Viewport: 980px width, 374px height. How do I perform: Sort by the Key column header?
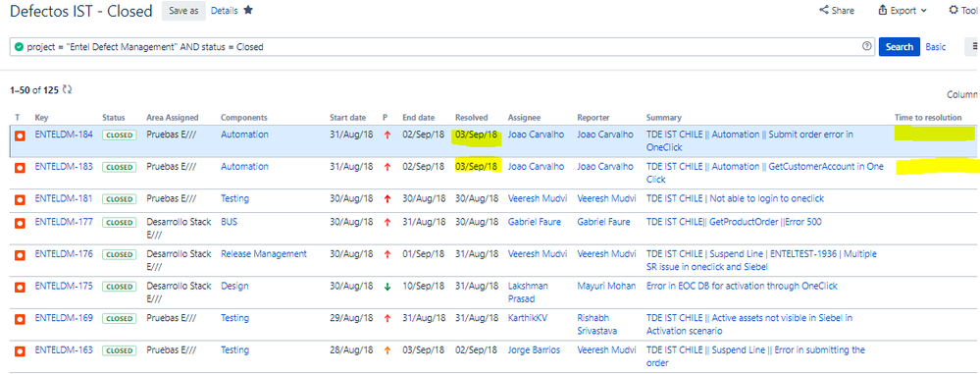coord(41,118)
